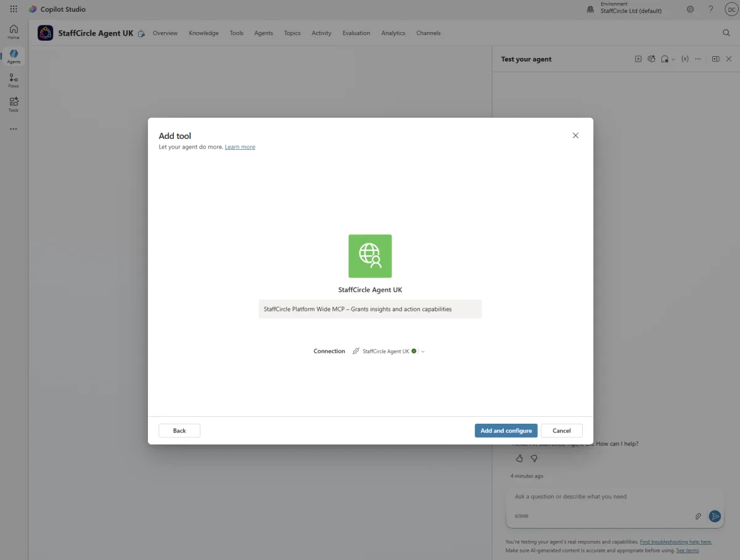The width and height of the screenshot is (740, 560).
Task: Click the Ask a question input field
Action: point(614,497)
